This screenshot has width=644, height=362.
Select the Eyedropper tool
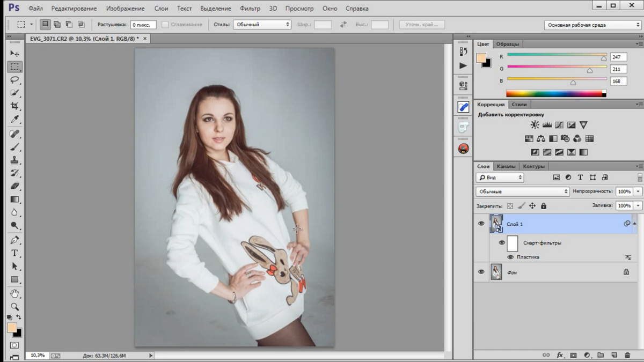point(14,119)
